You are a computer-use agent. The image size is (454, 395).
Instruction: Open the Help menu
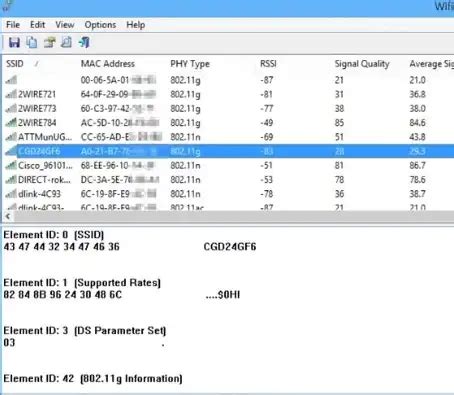click(136, 25)
